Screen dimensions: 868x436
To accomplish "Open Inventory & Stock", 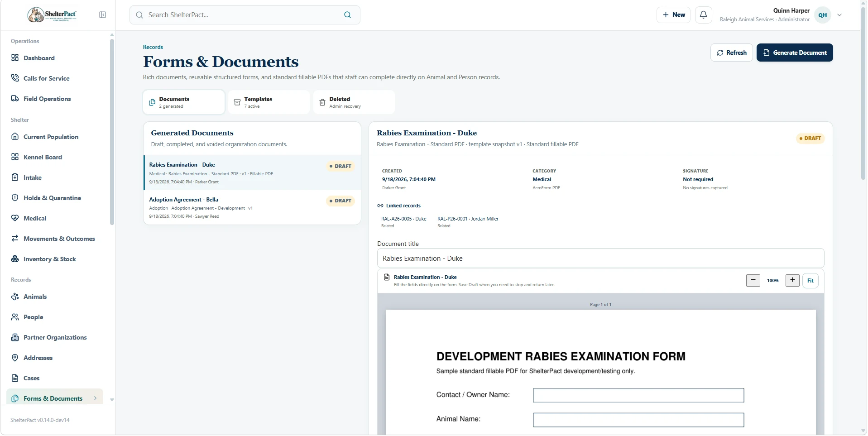I will point(55,259).
